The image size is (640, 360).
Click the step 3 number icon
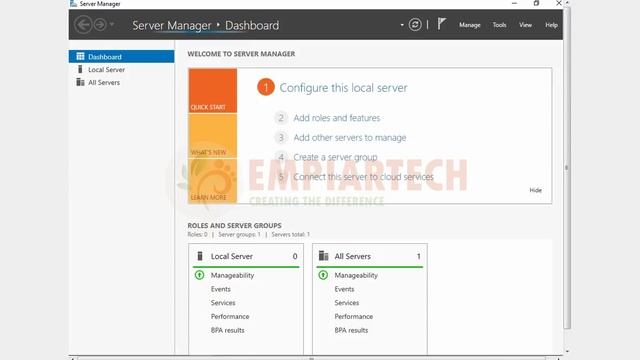click(x=281, y=138)
